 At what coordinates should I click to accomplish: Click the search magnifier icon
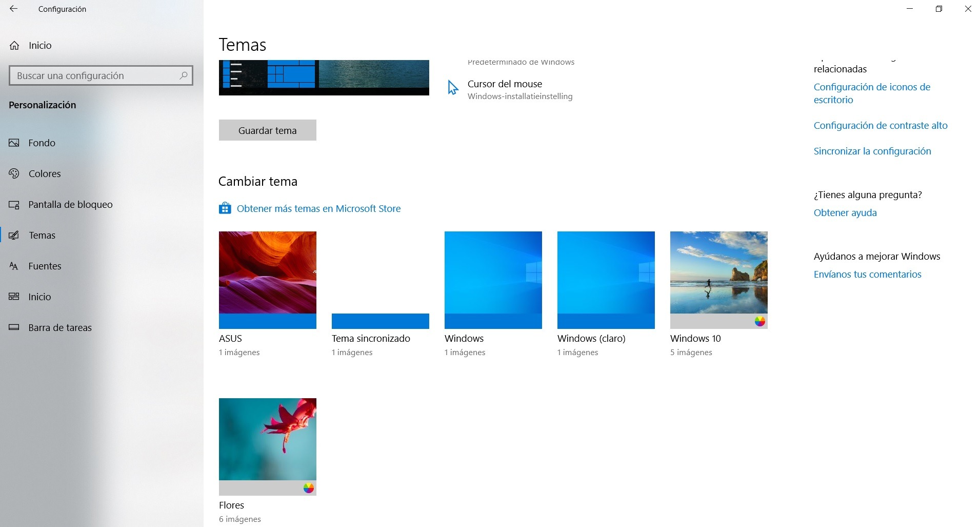tap(183, 75)
